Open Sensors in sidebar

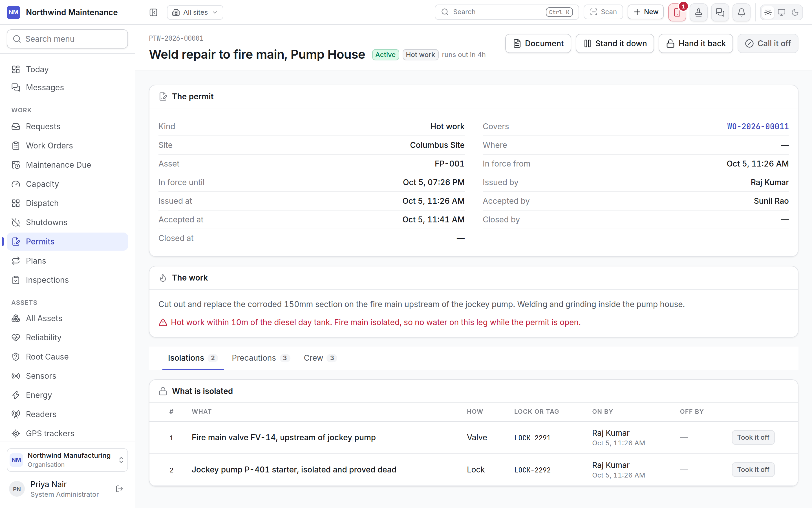[67, 376]
